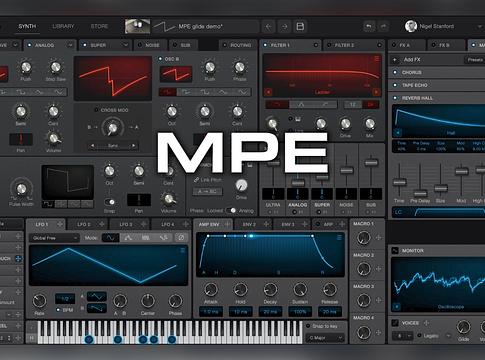Click the redo arrow icon
Viewport: 485px width, 360px height.
tap(383, 26)
